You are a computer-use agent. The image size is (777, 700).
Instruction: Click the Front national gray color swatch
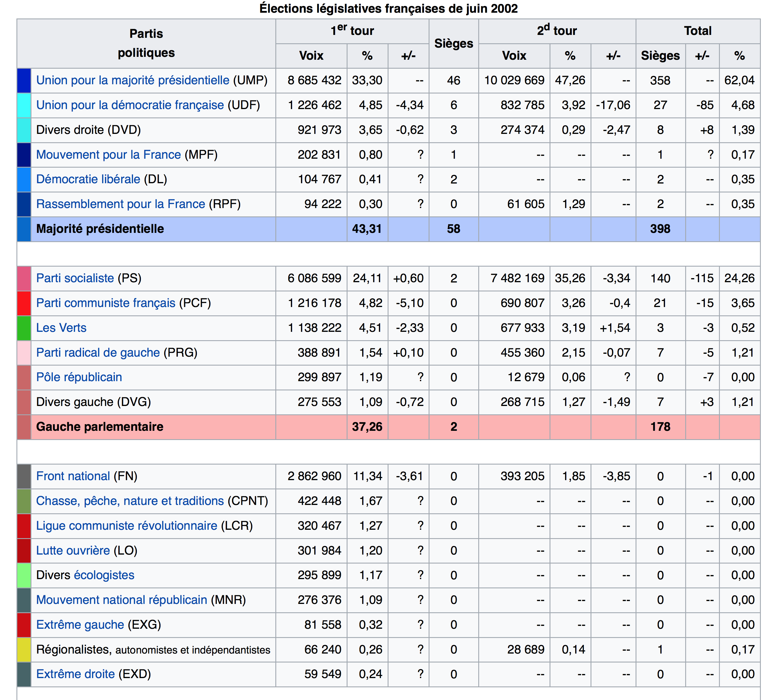pyautogui.click(x=24, y=476)
